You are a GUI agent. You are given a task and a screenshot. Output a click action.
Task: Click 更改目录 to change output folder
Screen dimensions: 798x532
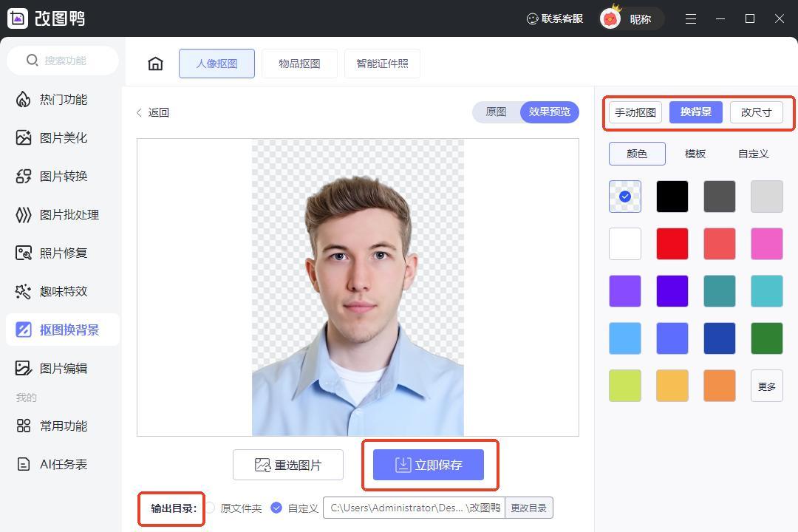(x=528, y=508)
